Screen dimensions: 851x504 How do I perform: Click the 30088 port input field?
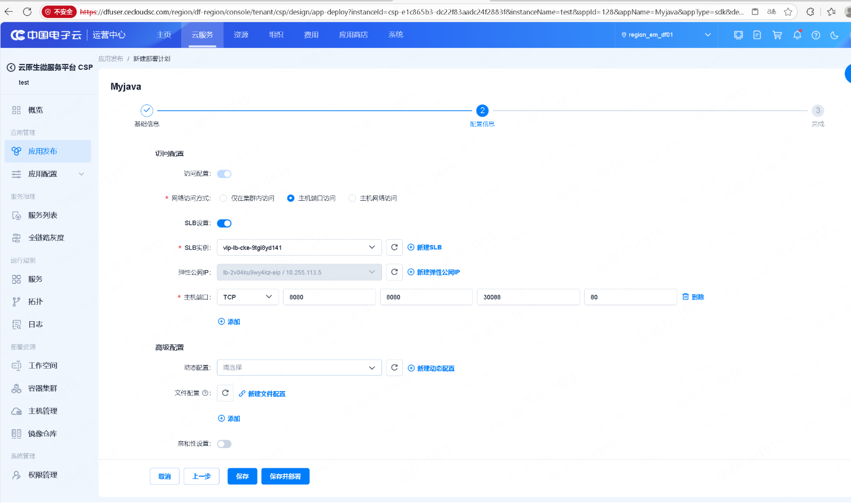click(x=528, y=297)
